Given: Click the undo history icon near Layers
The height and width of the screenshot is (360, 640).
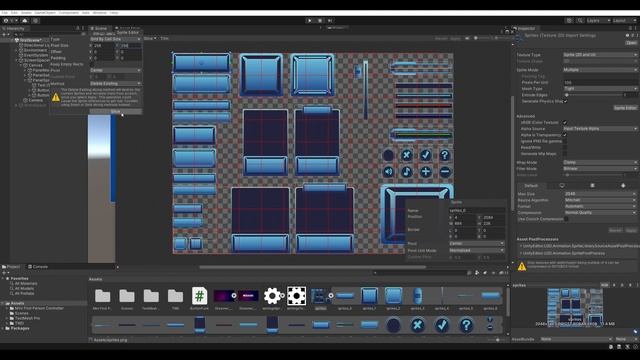Looking at the screenshot, I should 569,20.
